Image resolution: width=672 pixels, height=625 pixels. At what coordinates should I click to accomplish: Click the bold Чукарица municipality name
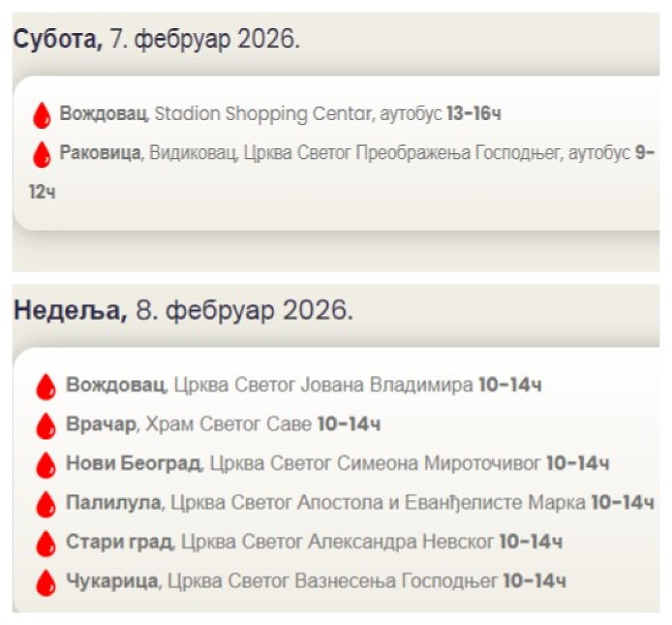click(x=111, y=581)
